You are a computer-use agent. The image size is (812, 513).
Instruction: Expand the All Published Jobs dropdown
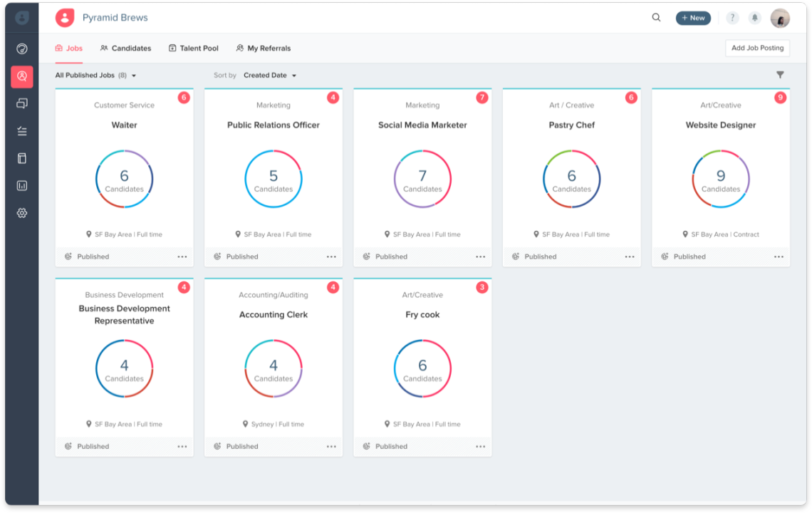coord(96,76)
